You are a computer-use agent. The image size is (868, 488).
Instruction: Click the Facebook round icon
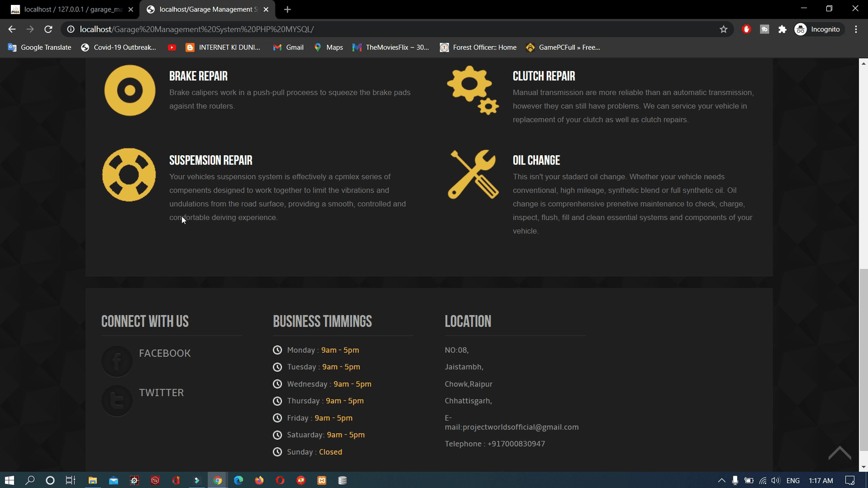pos(117,362)
